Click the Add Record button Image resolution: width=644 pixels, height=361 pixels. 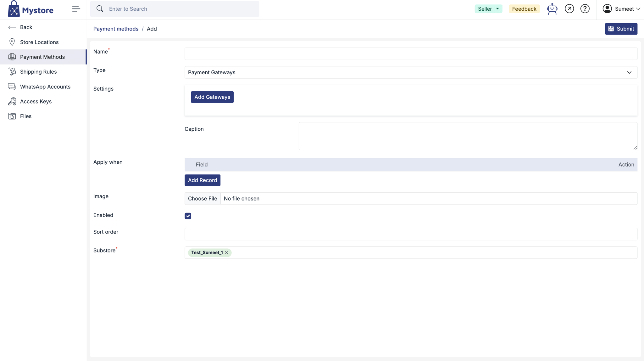tap(202, 180)
